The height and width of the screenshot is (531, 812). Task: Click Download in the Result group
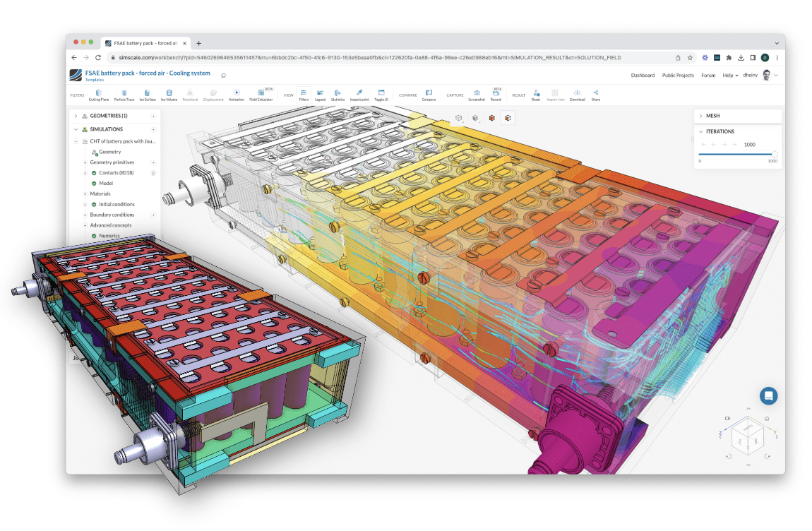[x=577, y=95]
